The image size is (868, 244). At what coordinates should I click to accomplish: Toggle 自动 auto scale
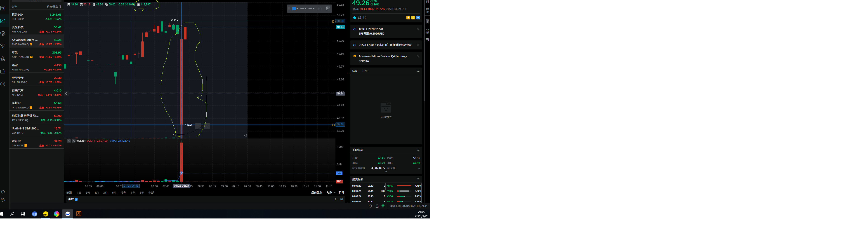342,193
